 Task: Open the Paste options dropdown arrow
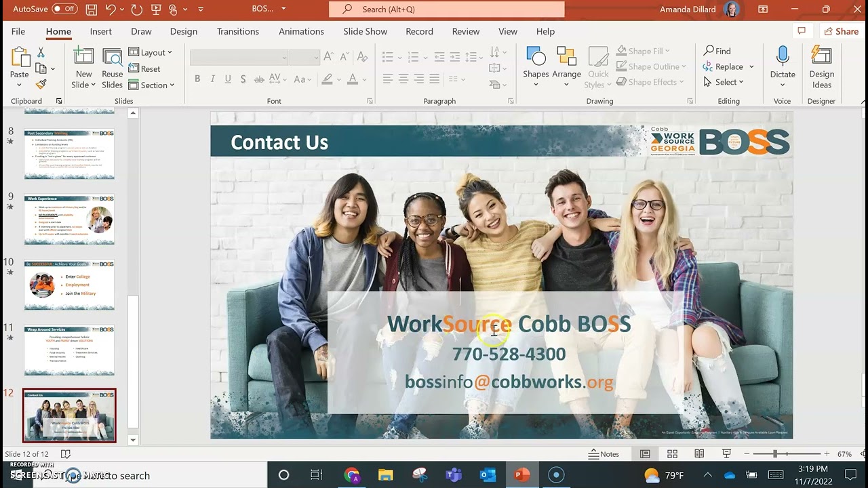19,85
